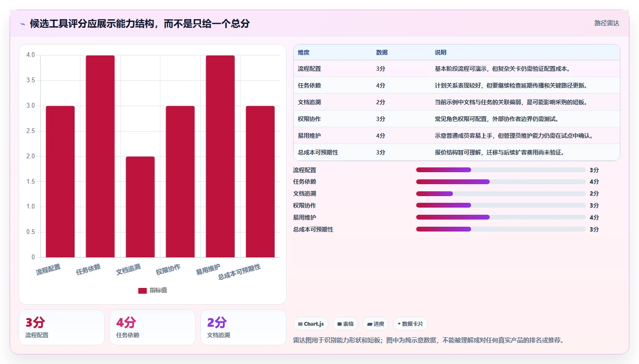The height and width of the screenshot is (364, 639).
Task: Click the 易用维护 progress bar
Action: point(501,217)
